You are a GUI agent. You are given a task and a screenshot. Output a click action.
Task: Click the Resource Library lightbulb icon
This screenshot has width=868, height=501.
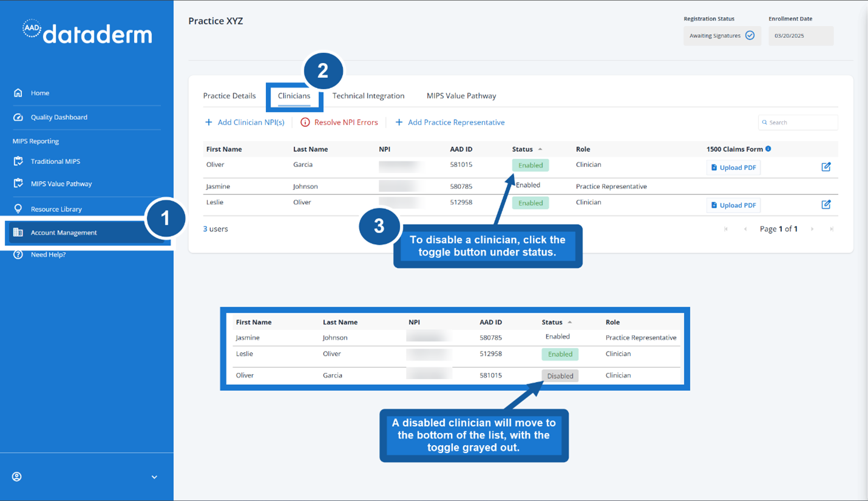(x=17, y=210)
